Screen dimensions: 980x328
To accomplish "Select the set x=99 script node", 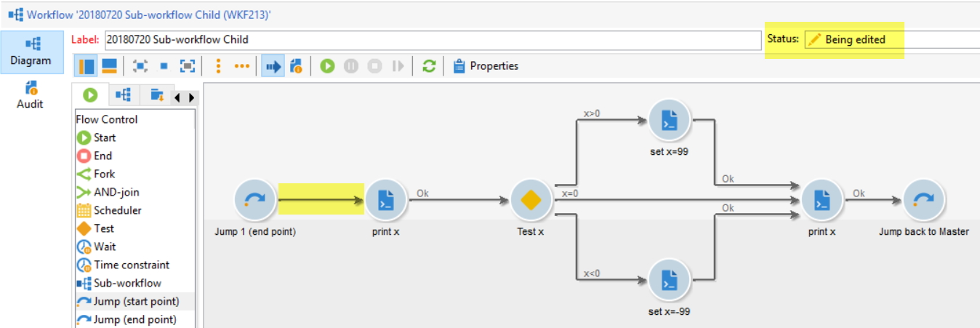I will 669,120.
